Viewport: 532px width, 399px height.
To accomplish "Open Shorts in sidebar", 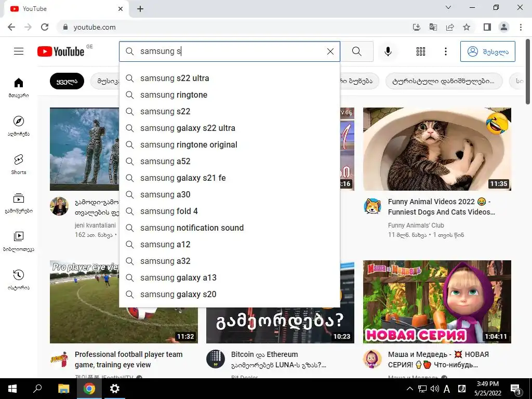I will coord(19,165).
